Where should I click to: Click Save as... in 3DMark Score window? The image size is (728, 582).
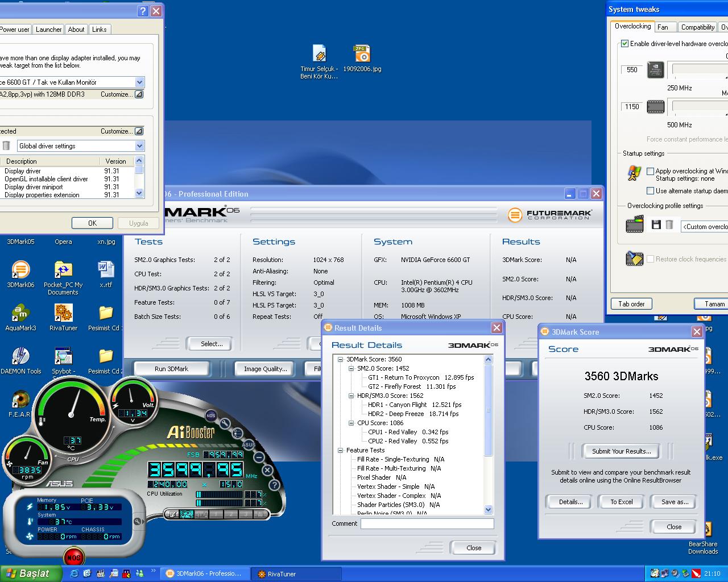tap(675, 502)
